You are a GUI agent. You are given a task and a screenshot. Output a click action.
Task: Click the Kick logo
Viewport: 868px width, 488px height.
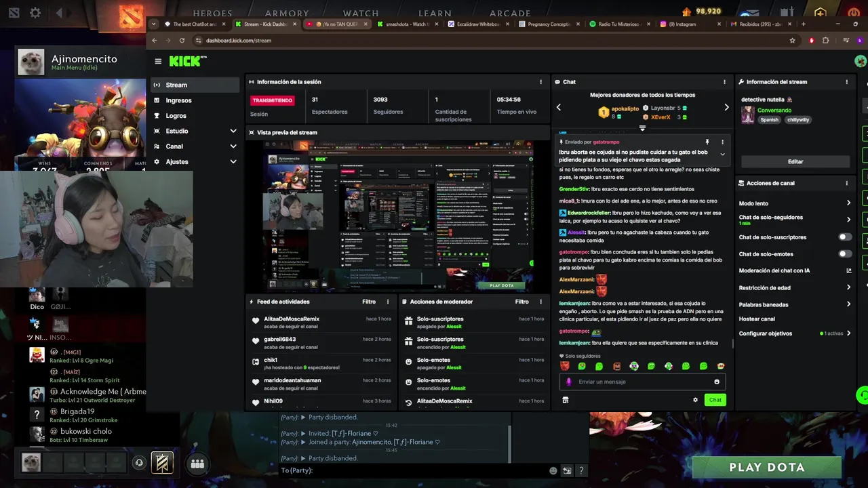(x=187, y=61)
